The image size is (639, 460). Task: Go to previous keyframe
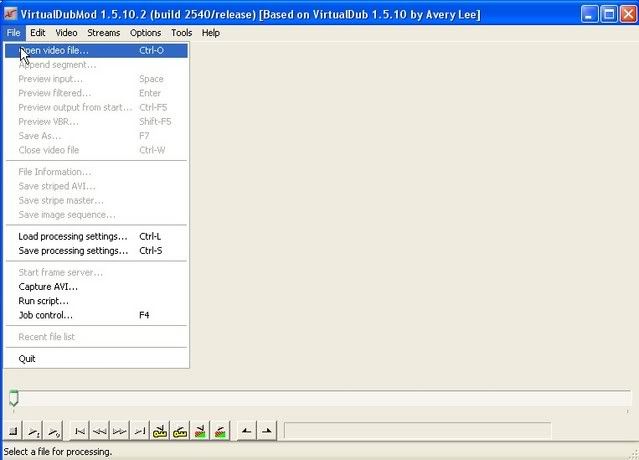[x=160, y=431]
